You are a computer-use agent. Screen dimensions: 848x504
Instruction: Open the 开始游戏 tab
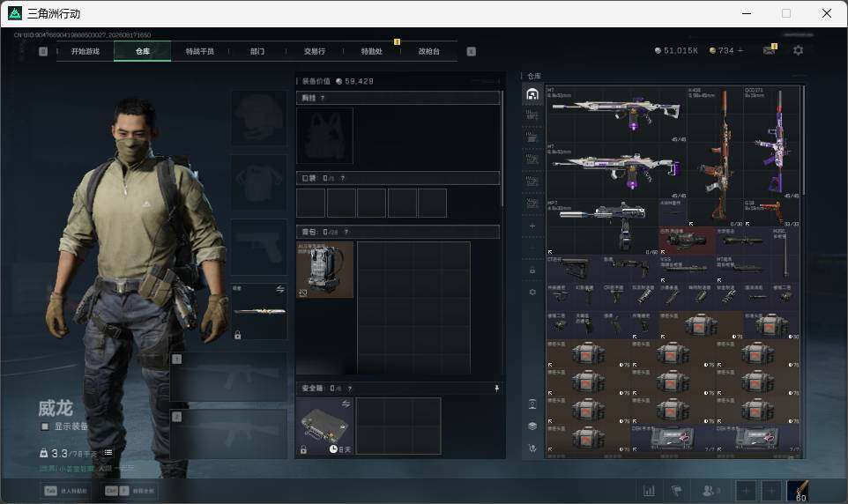tap(86, 51)
